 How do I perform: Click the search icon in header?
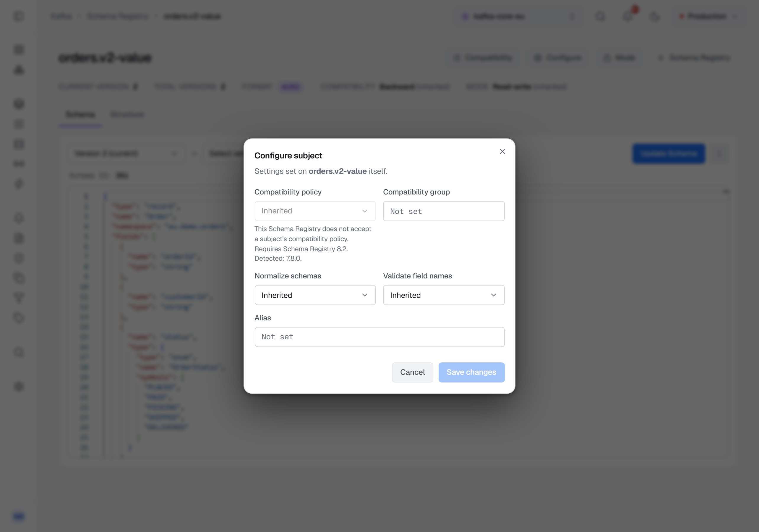[600, 16]
